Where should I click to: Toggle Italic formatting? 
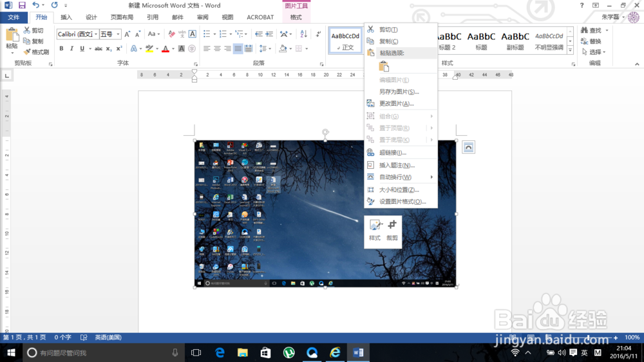pos(71,48)
